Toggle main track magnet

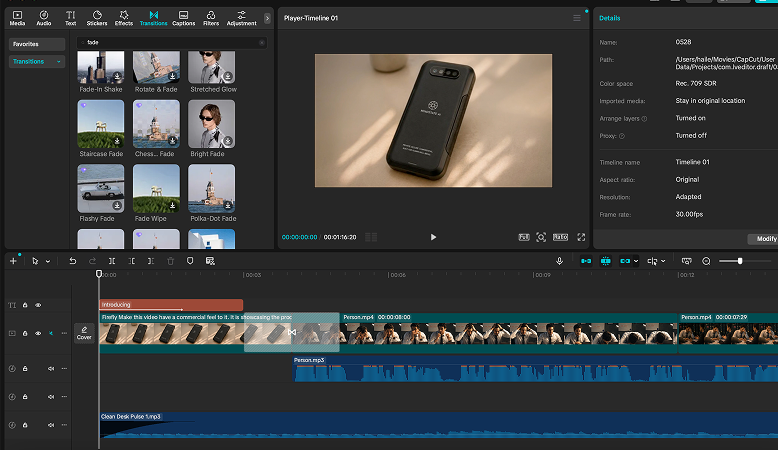[586, 261]
